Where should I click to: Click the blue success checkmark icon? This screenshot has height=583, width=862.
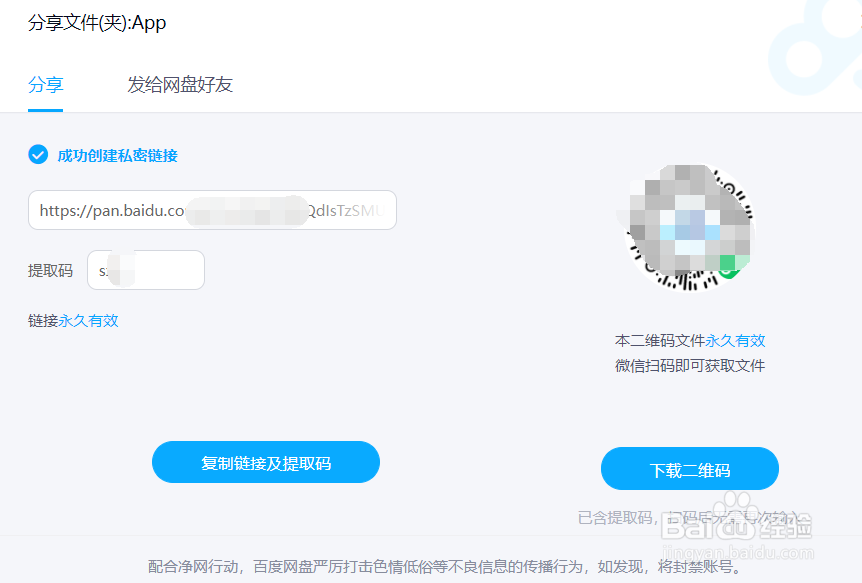click(38, 155)
